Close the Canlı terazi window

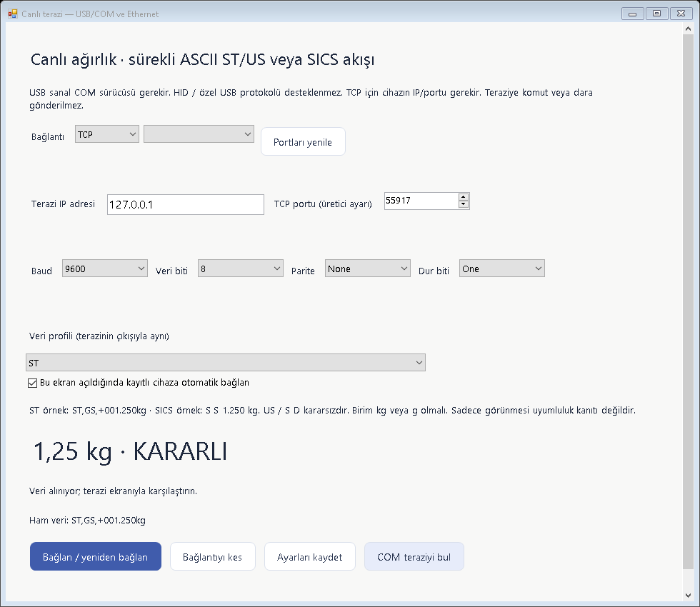coord(681,14)
